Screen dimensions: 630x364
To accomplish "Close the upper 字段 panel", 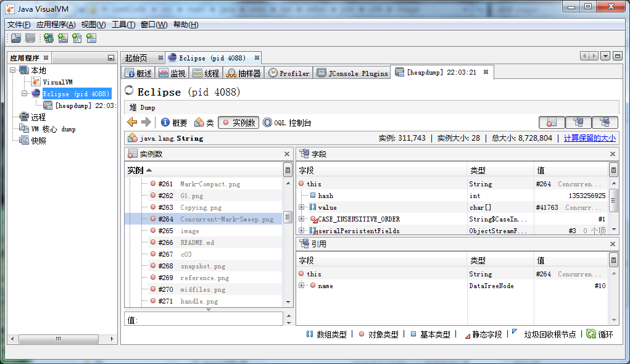I will [613, 154].
